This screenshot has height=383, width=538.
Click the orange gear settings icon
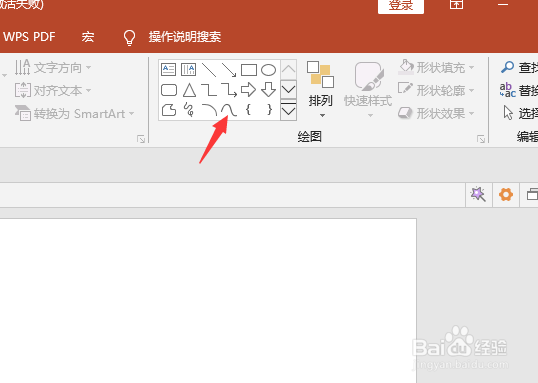[506, 195]
